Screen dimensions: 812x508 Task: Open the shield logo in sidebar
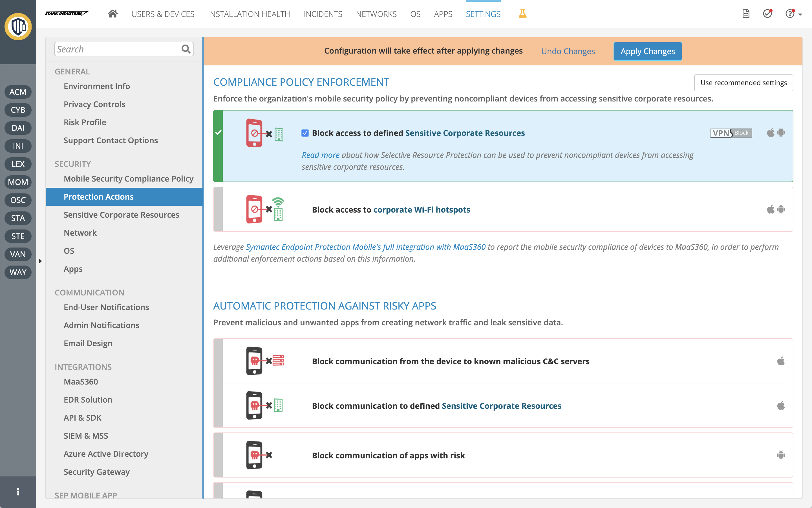18,26
